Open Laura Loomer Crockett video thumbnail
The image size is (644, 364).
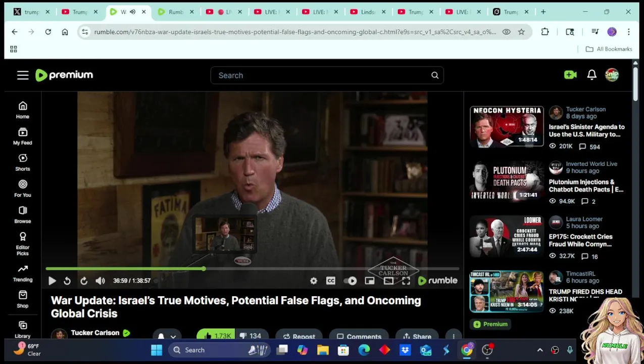pos(507,237)
